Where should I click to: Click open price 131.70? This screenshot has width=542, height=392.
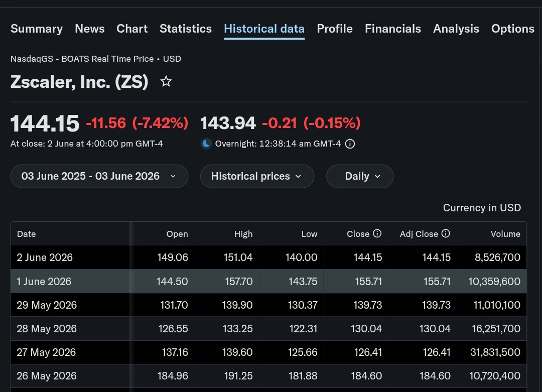point(174,305)
